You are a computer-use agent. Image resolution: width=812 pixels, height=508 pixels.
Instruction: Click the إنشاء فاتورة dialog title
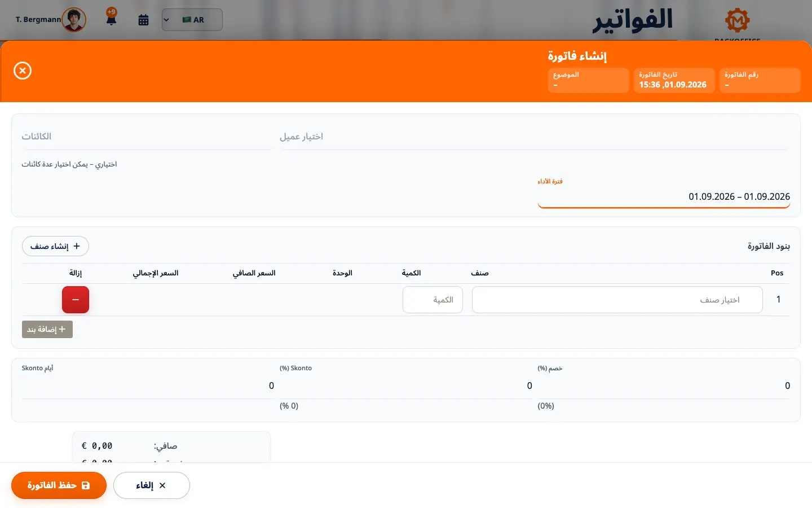(577, 56)
